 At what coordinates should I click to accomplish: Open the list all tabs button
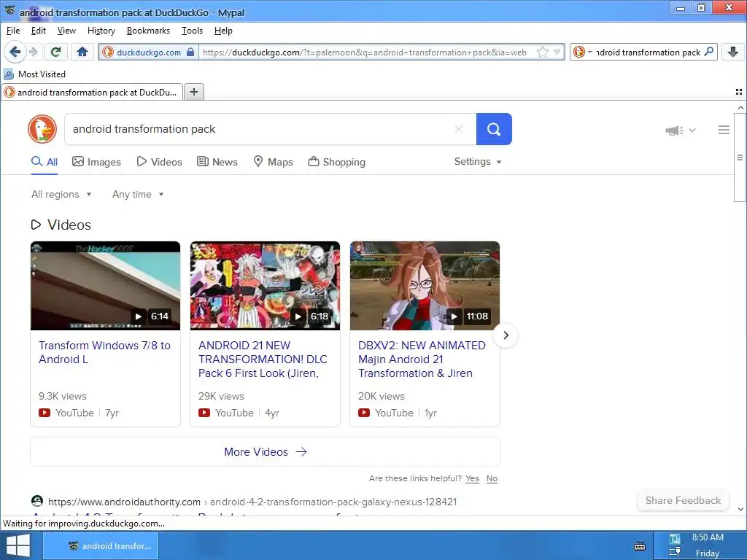739,92
